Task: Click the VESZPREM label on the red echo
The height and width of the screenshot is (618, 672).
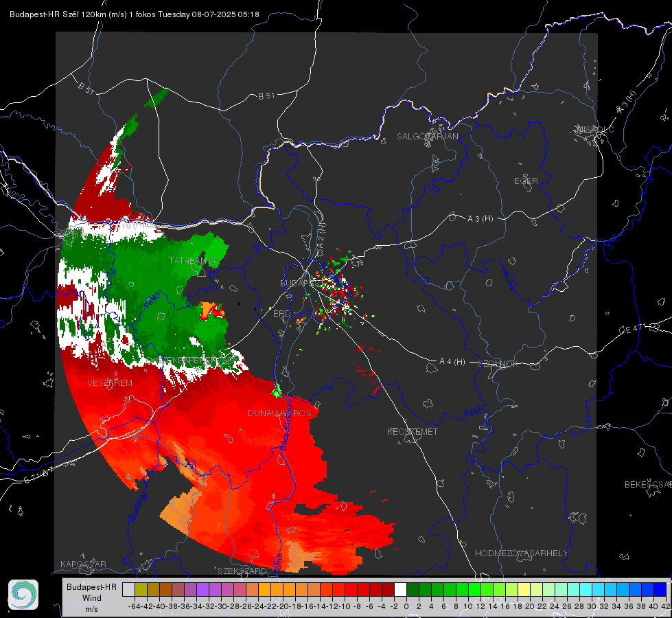Action: (x=110, y=382)
